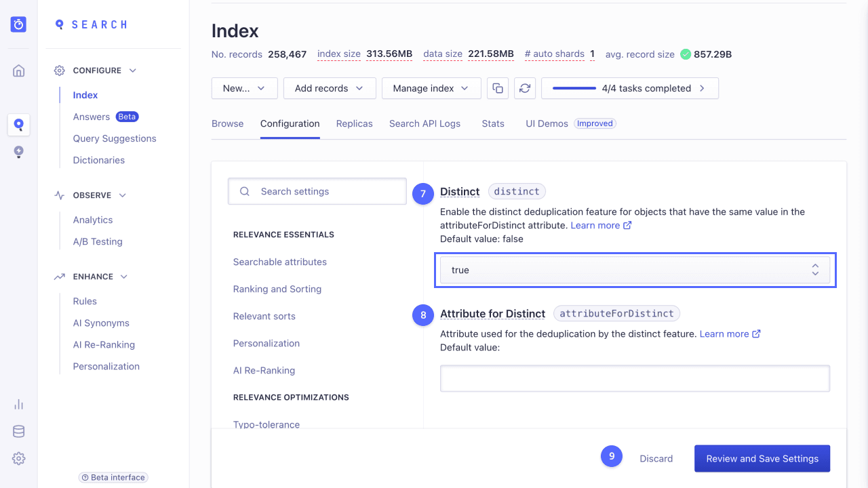Open the New... dropdown
The width and height of the screenshot is (868, 488).
click(x=245, y=88)
